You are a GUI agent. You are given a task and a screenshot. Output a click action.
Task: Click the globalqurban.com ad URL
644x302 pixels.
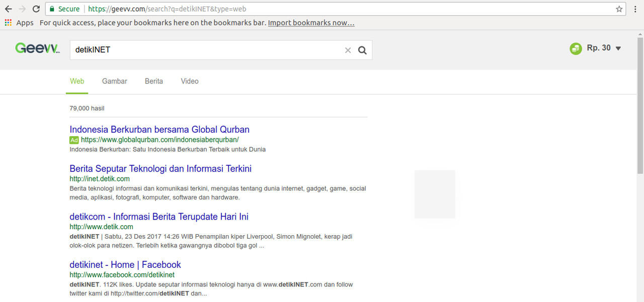(x=159, y=140)
